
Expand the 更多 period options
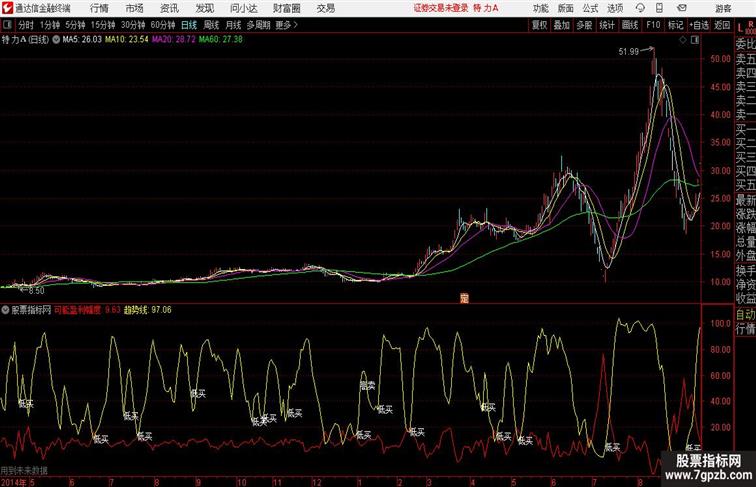[x=286, y=25]
